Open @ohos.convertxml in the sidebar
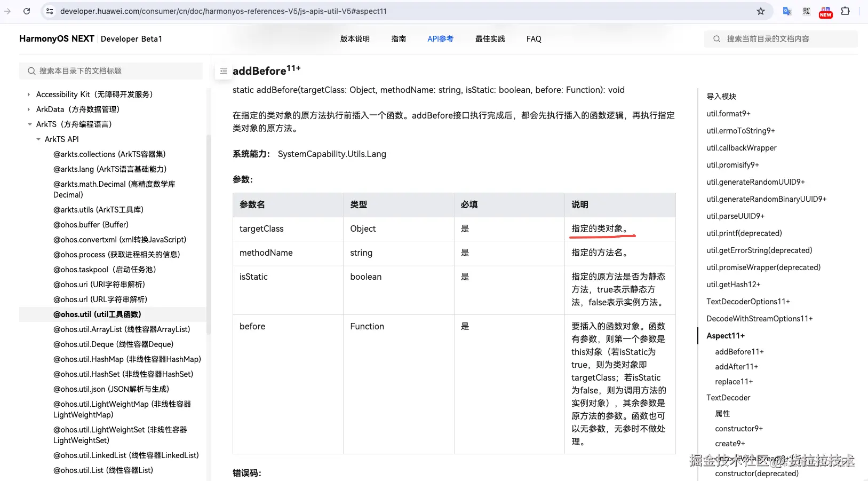This screenshot has width=868, height=481. click(120, 240)
